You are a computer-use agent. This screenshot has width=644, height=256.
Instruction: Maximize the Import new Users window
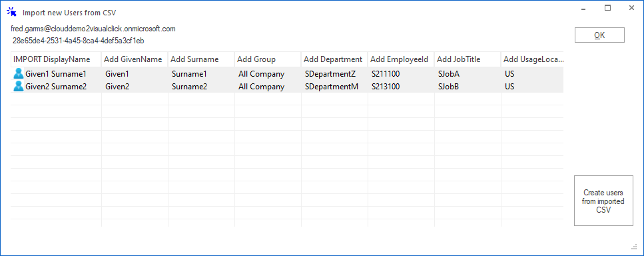coord(607,8)
